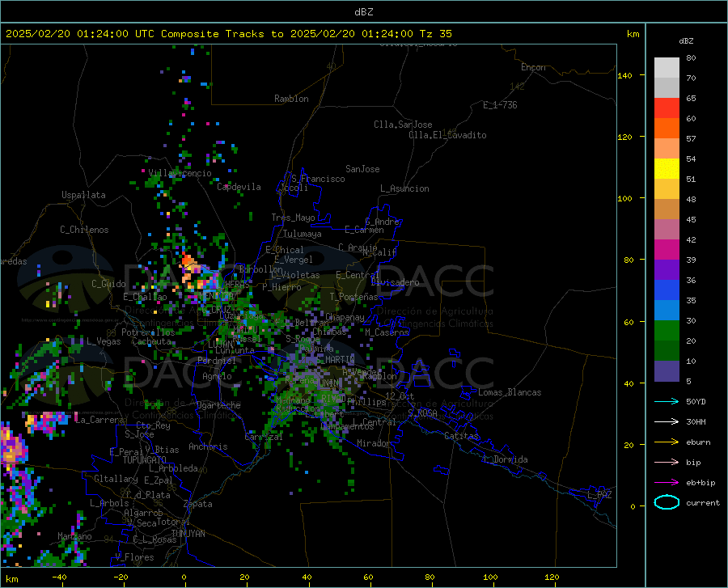Click the cyan ellipse 'current' legend icon
Viewport: 728px width, 588px height.
[x=667, y=502]
